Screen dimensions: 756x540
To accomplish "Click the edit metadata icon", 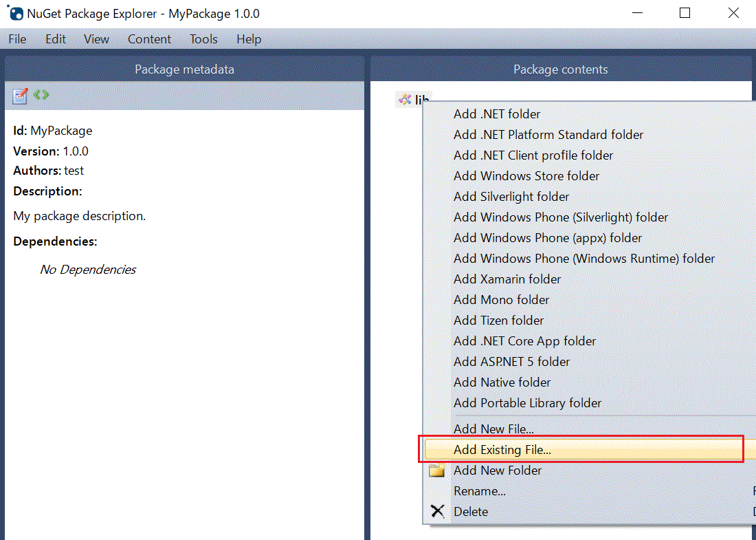I will [20, 96].
